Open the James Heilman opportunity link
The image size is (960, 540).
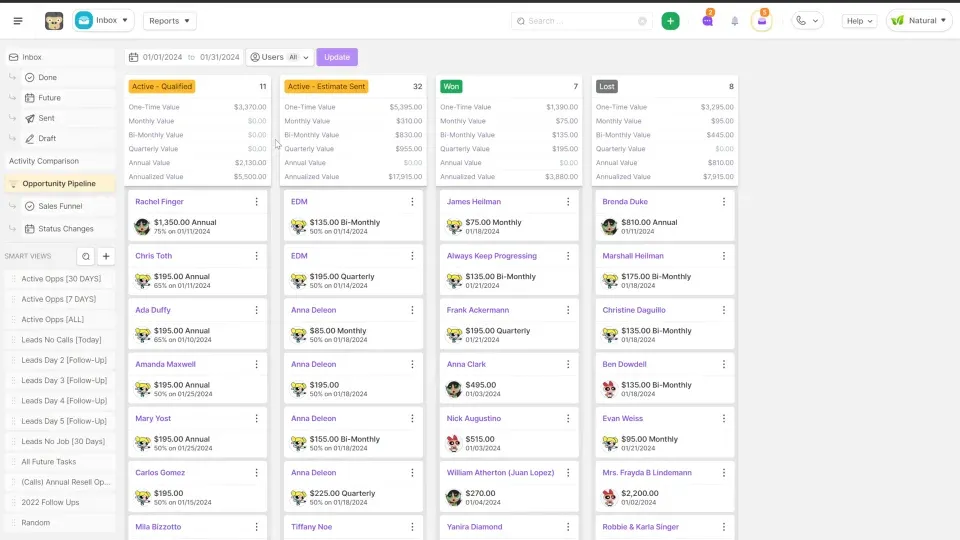click(x=474, y=202)
